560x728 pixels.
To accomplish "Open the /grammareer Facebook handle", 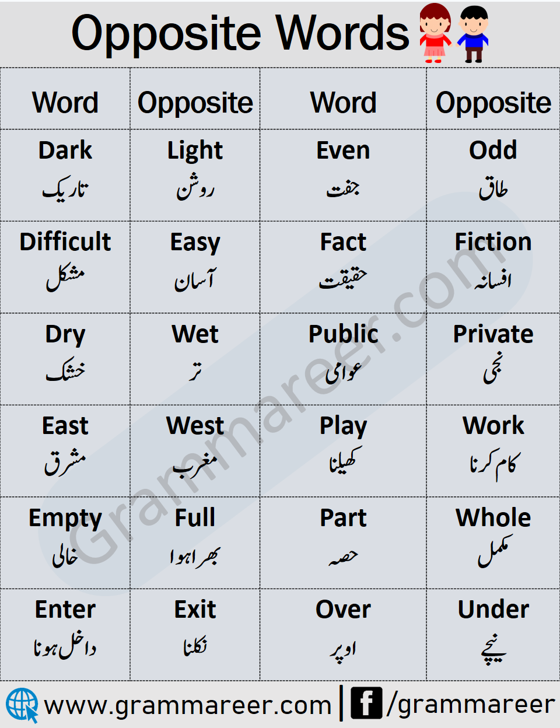I will (470, 705).
